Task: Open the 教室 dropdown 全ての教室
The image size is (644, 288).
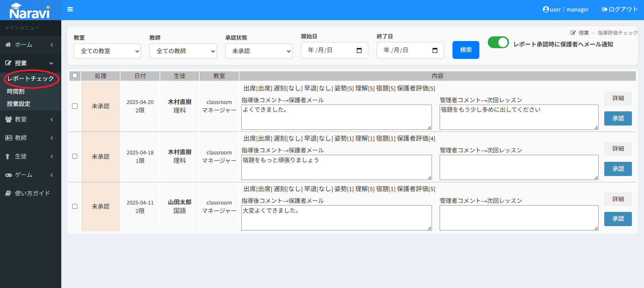Action: [x=107, y=51]
